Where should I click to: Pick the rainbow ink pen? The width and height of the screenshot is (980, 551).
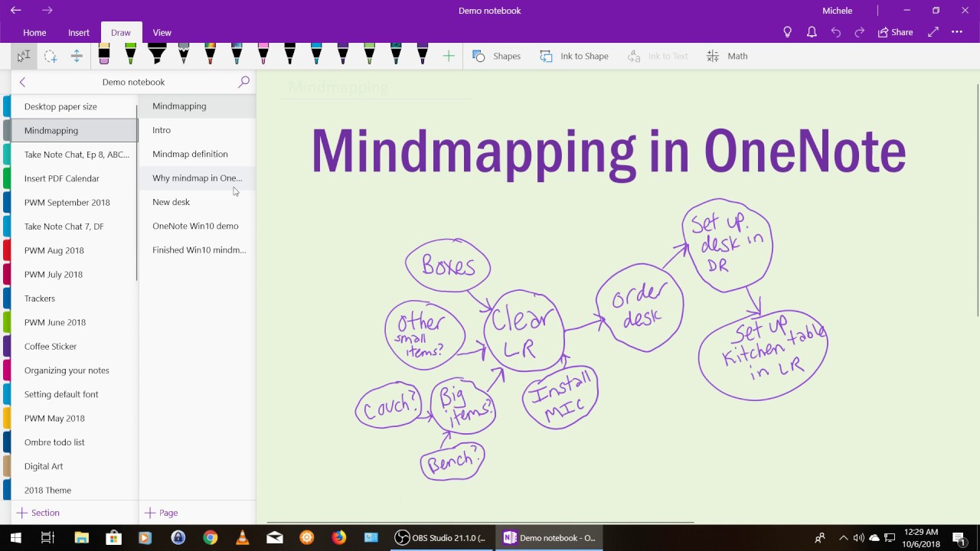210,54
